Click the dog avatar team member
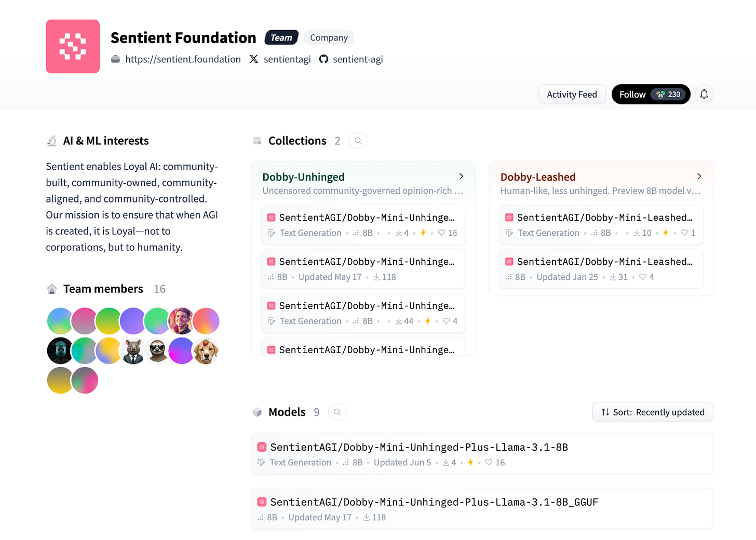This screenshot has width=756, height=540. point(206,350)
